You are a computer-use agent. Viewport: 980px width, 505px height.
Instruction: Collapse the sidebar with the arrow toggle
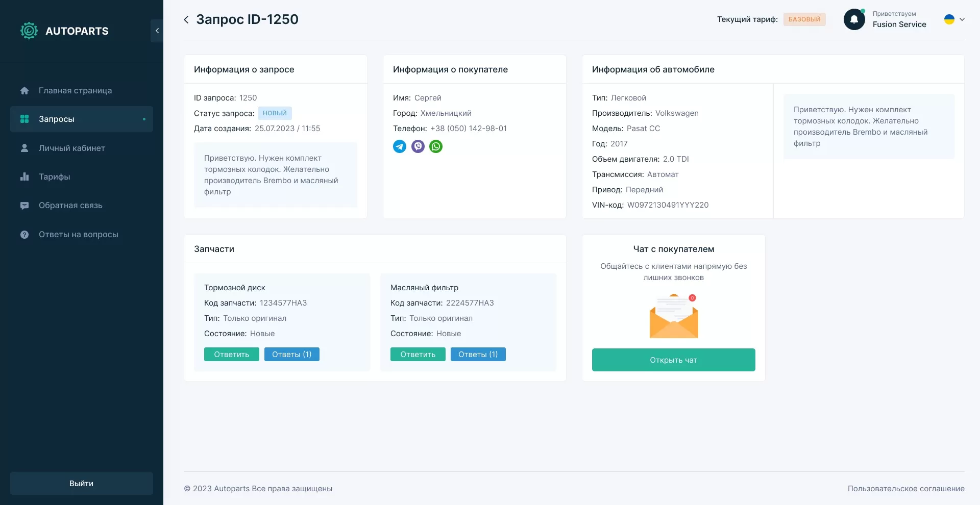[x=157, y=31]
